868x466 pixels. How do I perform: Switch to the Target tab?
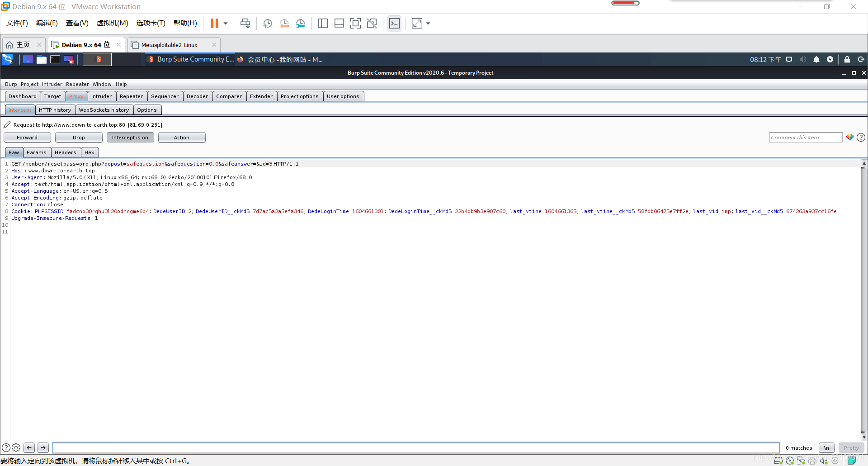53,96
